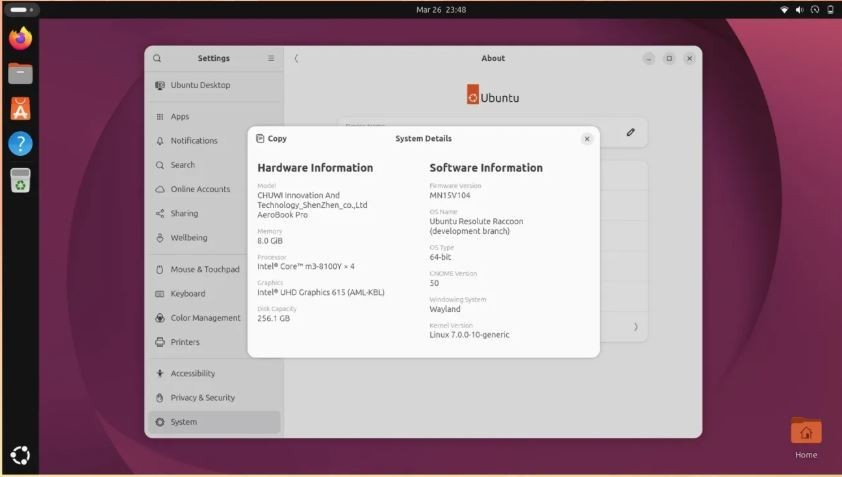This screenshot has width=842, height=477.
Task: Click windowing system value Wayland
Action: [x=445, y=309]
